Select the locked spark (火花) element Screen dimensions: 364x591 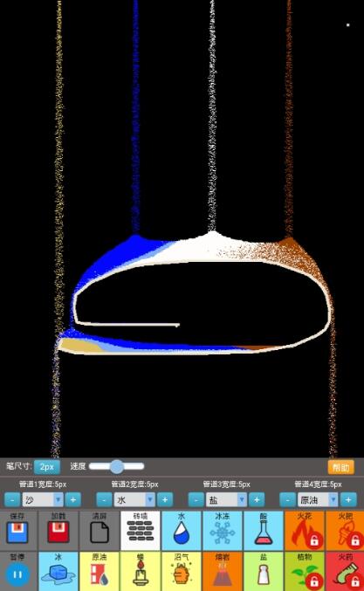[305, 530]
